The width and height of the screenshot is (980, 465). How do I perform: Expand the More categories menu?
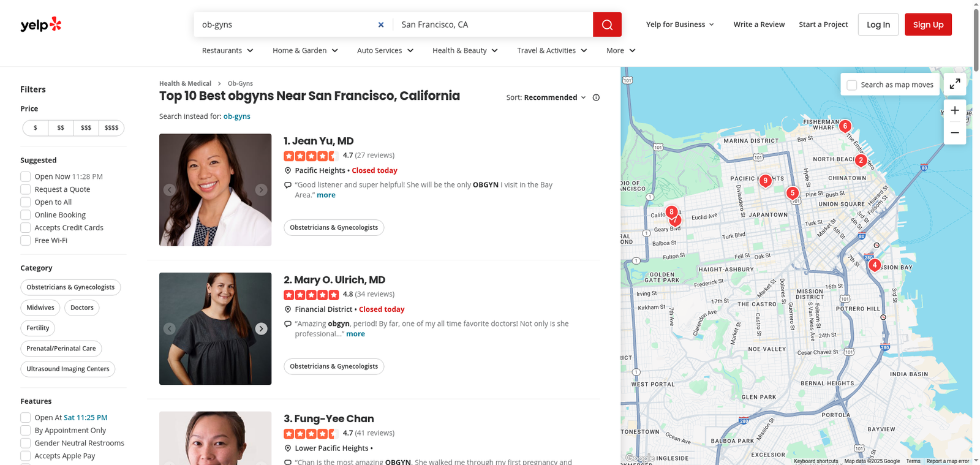[x=621, y=50]
